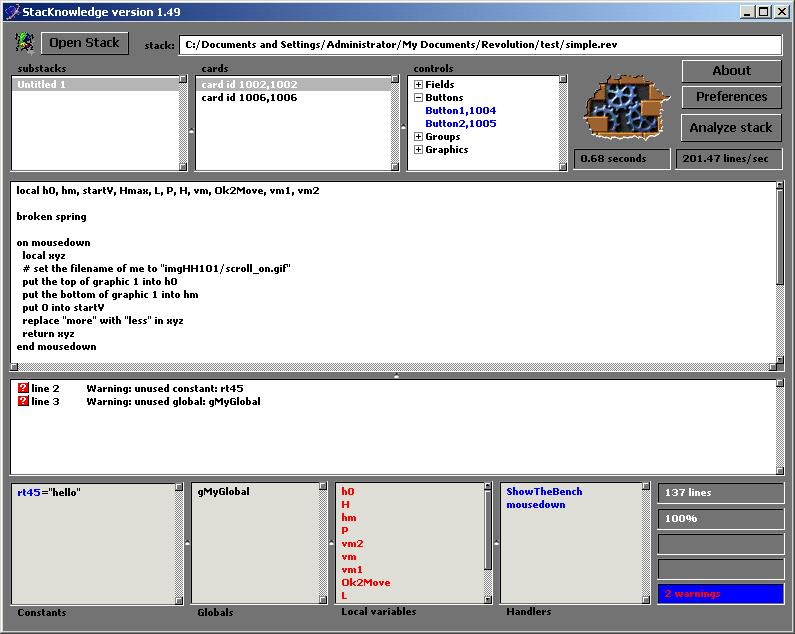Select the Untitled 1 substack
Viewport: 795px width, 634px height.
[42, 85]
